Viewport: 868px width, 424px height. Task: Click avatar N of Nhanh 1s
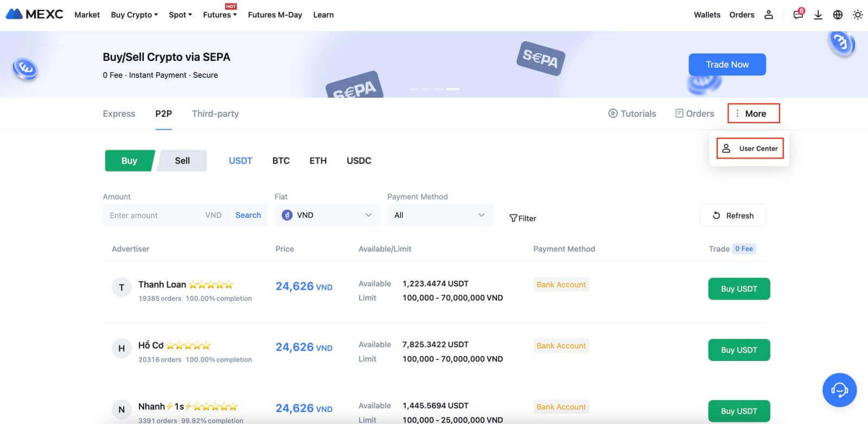pos(122,409)
